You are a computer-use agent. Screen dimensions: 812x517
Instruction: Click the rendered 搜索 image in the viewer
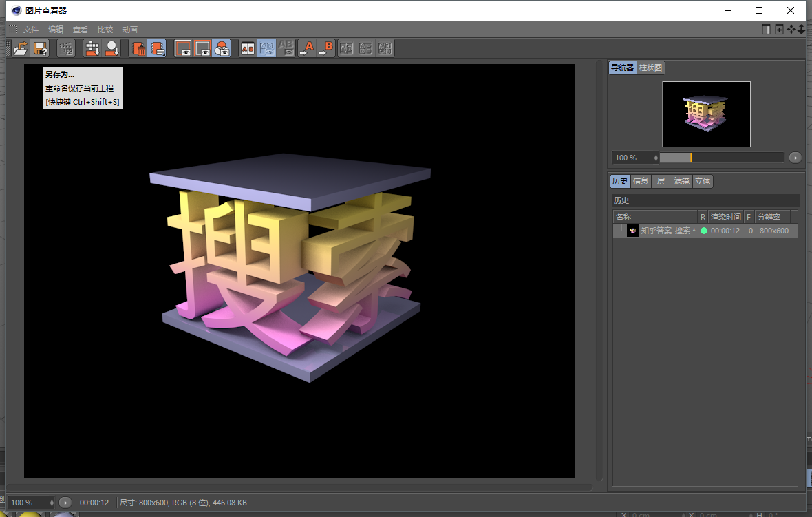(x=299, y=271)
